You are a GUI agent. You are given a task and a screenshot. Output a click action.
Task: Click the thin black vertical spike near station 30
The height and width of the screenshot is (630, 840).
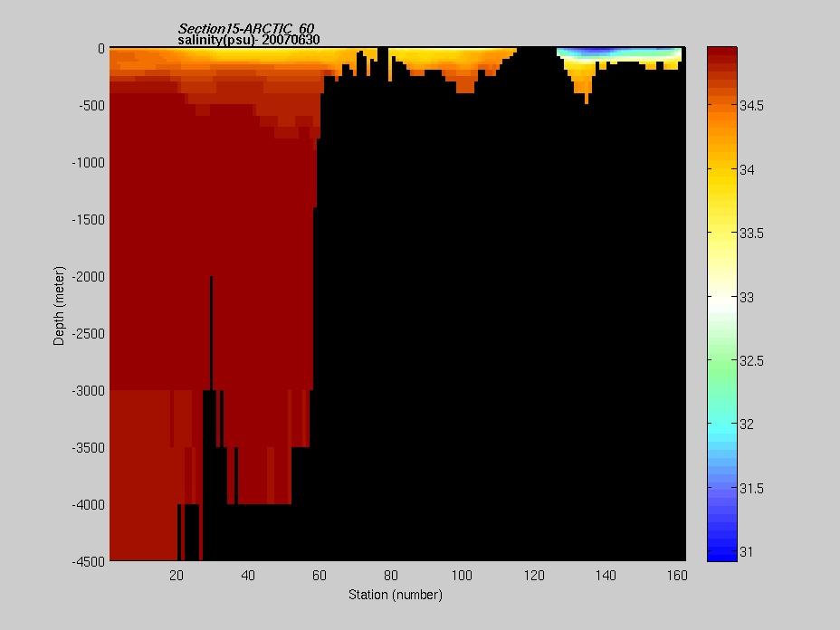pyautogui.click(x=212, y=333)
